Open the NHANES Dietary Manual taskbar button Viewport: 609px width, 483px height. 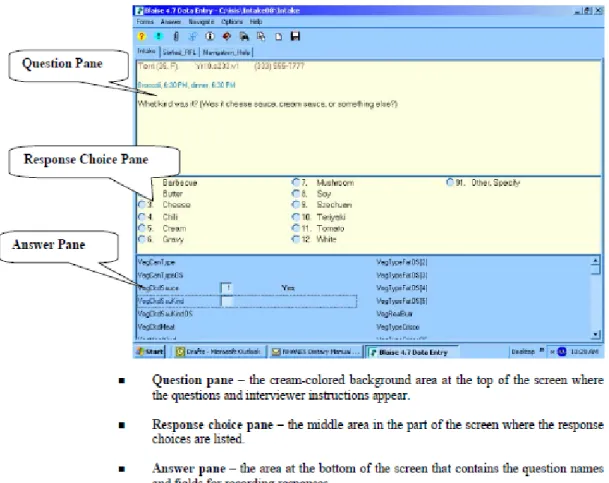(315, 352)
